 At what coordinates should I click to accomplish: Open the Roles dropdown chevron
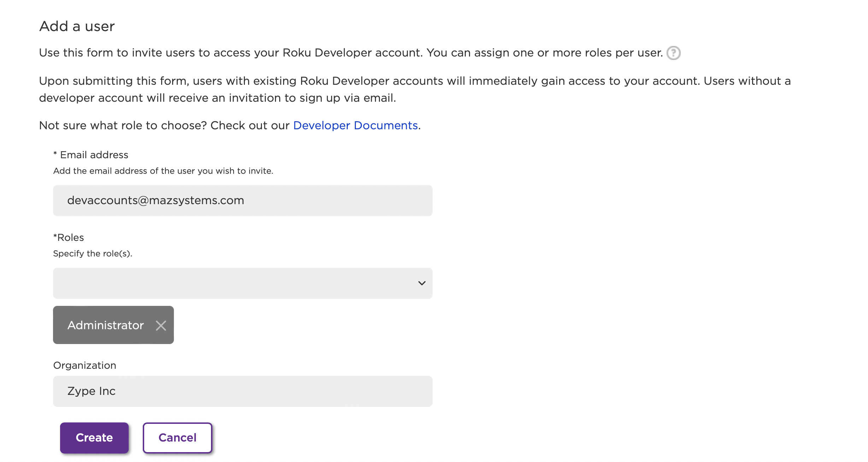(x=422, y=283)
